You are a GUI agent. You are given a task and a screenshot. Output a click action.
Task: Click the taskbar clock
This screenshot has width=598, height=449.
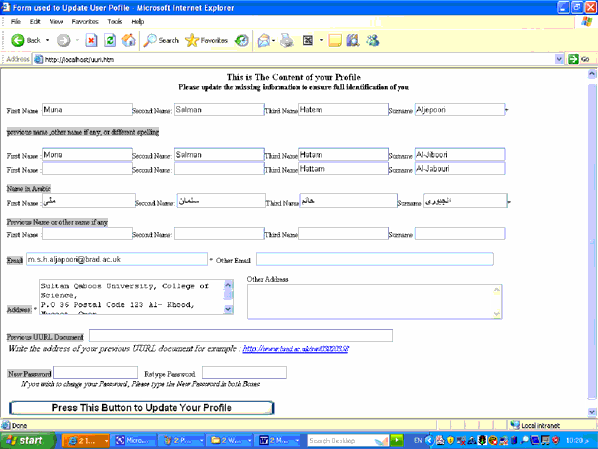pyautogui.click(x=577, y=441)
